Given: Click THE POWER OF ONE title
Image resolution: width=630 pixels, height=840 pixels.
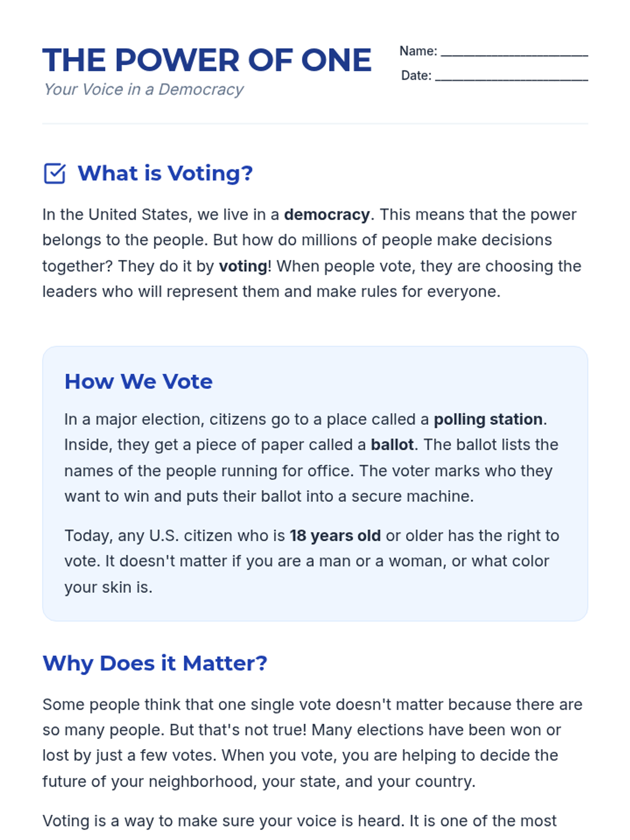Looking at the screenshot, I should pyautogui.click(x=207, y=60).
